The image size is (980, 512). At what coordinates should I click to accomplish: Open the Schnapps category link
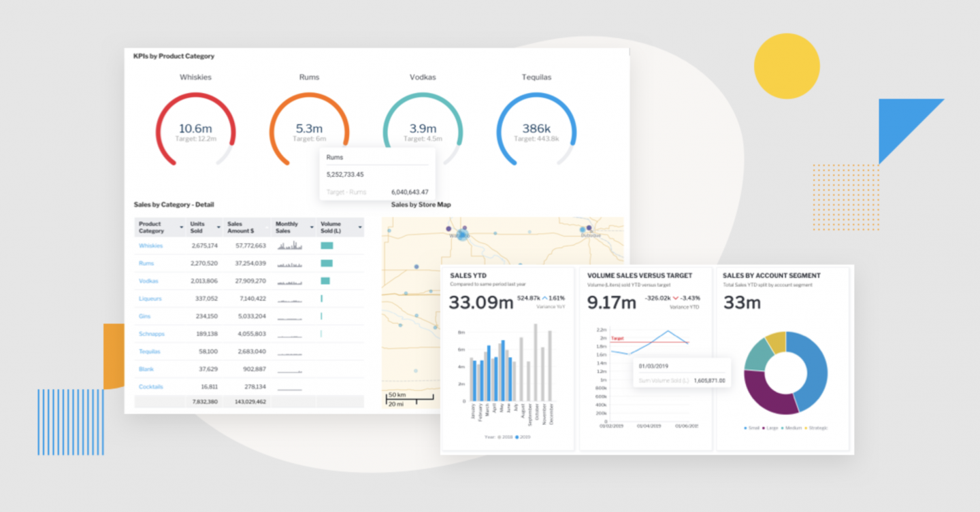152,334
